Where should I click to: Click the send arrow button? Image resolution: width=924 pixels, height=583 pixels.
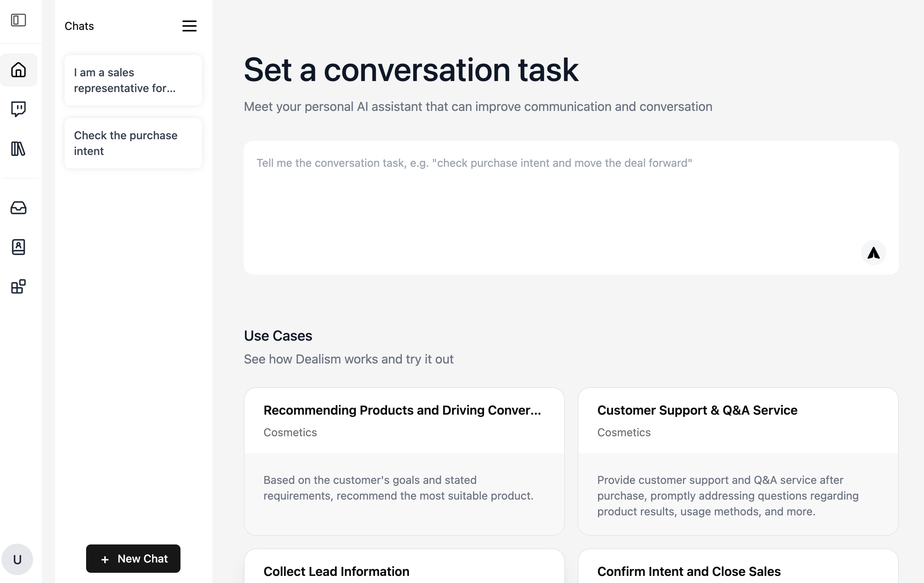pyautogui.click(x=873, y=253)
